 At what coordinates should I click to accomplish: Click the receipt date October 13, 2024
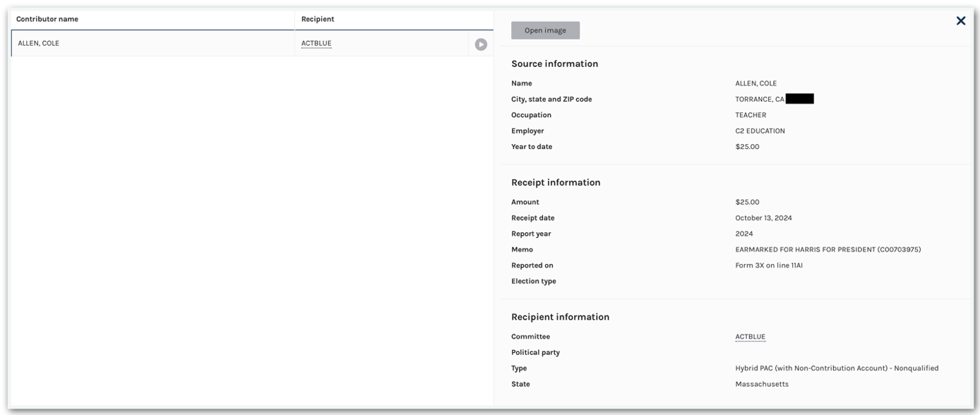[763, 218]
